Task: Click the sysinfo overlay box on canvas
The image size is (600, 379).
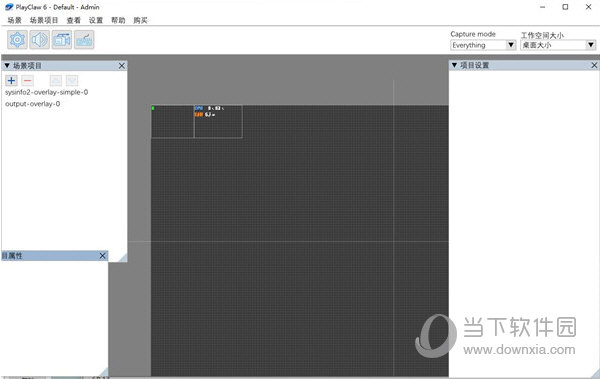Action: click(218, 121)
